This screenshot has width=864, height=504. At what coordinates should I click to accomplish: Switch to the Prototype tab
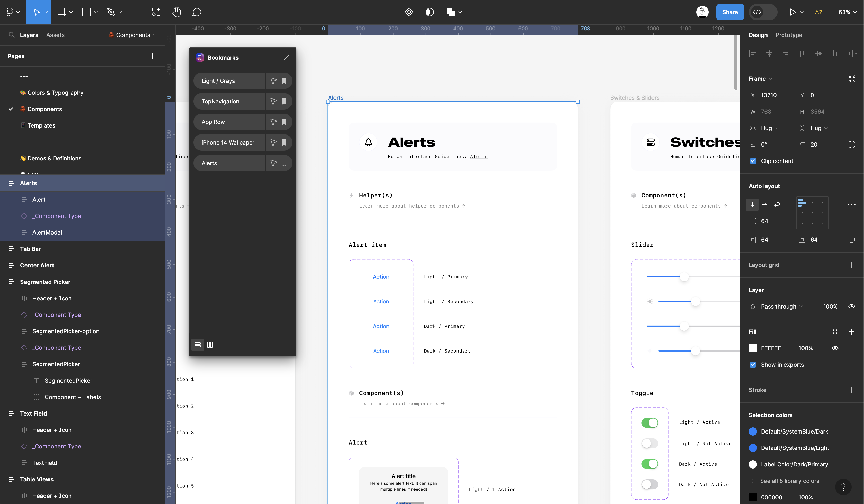(x=789, y=35)
